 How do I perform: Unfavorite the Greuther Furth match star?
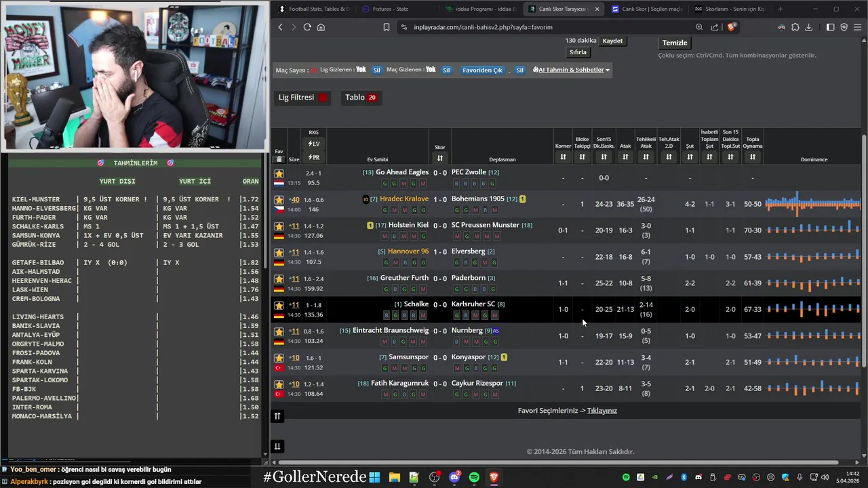pos(279,279)
